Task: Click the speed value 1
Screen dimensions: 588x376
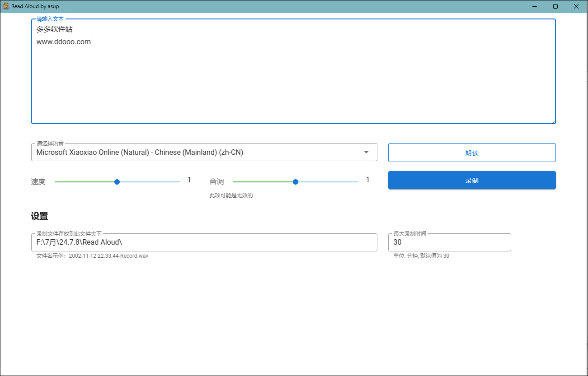Action: pos(189,180)
